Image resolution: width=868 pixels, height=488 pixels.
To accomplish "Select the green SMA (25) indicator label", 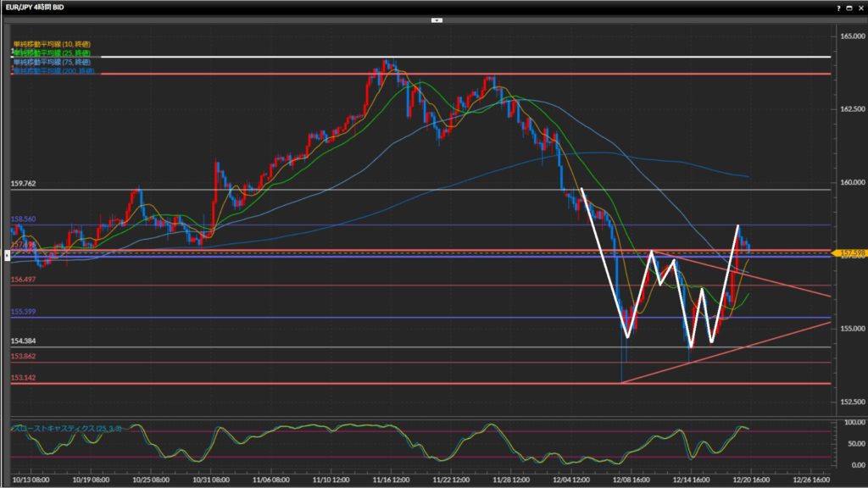I will [53, 53].
